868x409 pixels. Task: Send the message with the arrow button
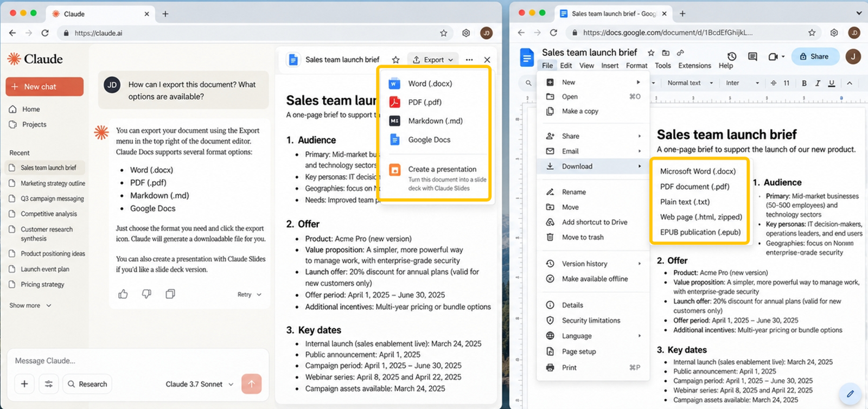pyautogui.click(x=251, y=384)
